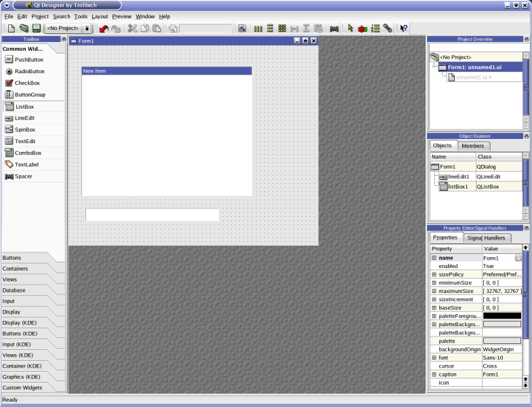Click the Save floppy disk icon
This screenshot has height=407, width=532.
coord(36,28)
